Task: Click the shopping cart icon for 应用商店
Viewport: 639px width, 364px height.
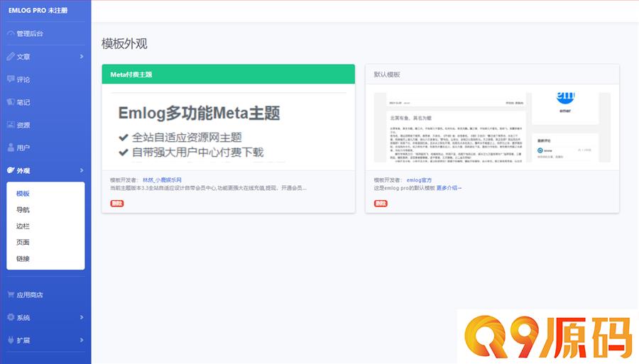Action: coord(11,294)
